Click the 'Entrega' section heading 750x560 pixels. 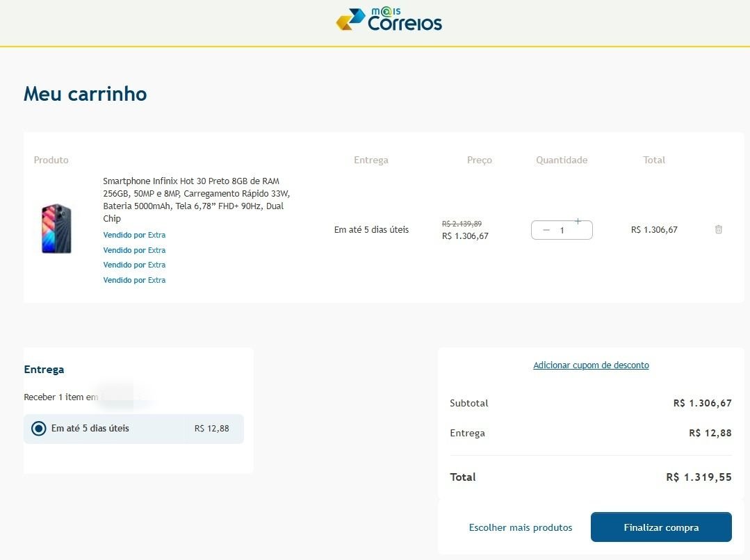pos(44,370)
